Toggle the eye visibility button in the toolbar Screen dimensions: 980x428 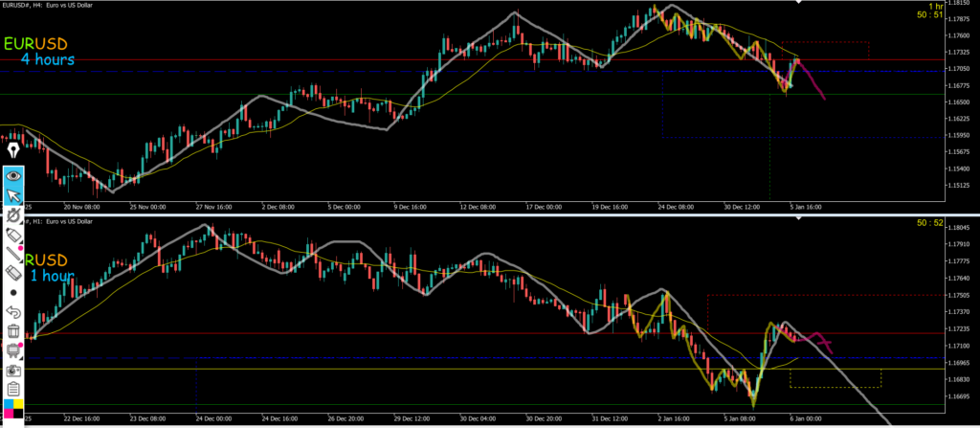click(x=14, y=175)
